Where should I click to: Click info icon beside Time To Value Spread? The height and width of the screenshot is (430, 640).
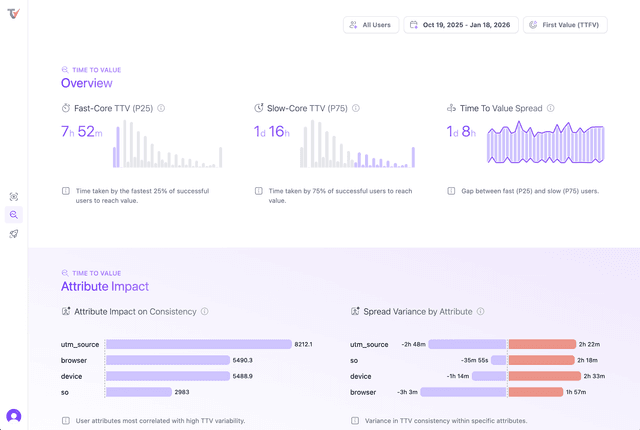coord(551,108)
